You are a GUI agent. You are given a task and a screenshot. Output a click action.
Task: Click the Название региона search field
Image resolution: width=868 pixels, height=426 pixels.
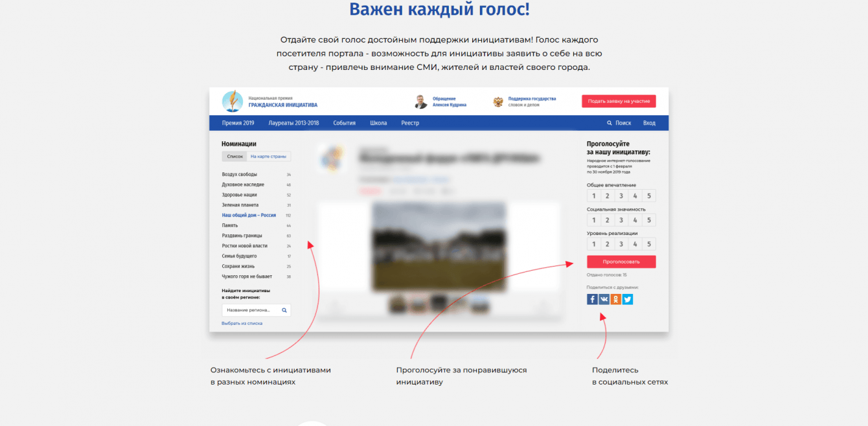(256, 310)
